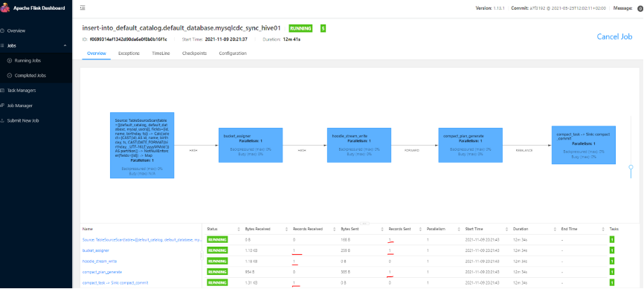644x289 pixels.
Task: Open Job Manager page in sidebar
Action: [20, 105]
